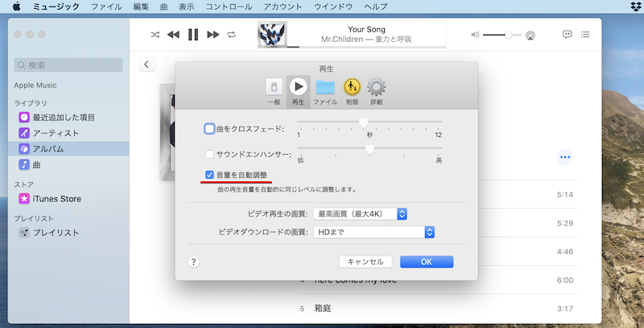Skip to previous track with rewind icon
The height and width of the screenshot is (328, 644).
coord(173,35)
